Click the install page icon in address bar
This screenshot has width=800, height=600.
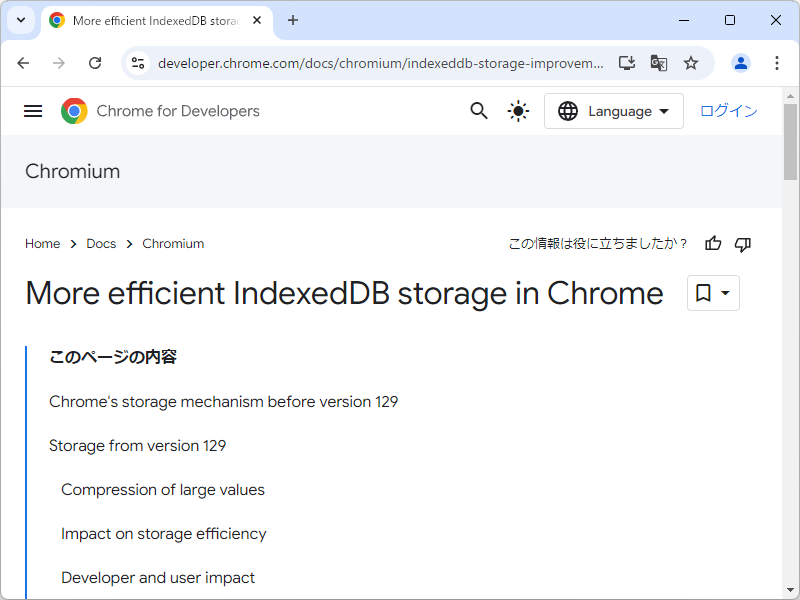[x=626, y=62]
